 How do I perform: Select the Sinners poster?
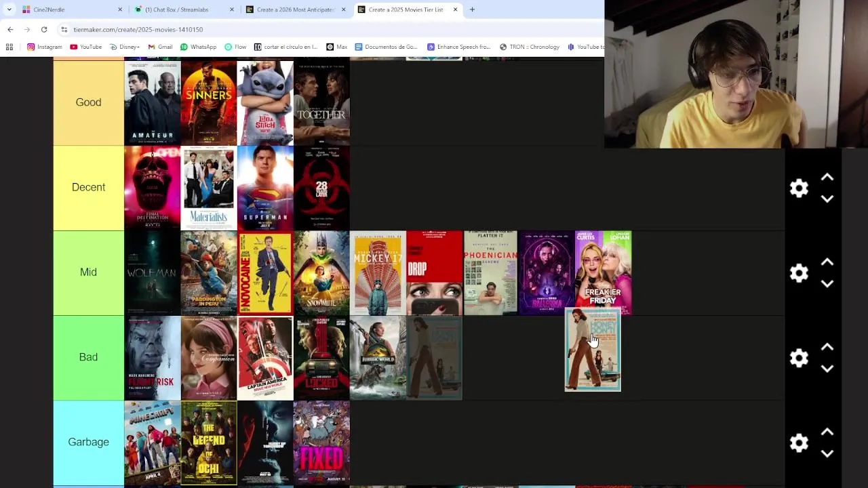pos(209,102)
